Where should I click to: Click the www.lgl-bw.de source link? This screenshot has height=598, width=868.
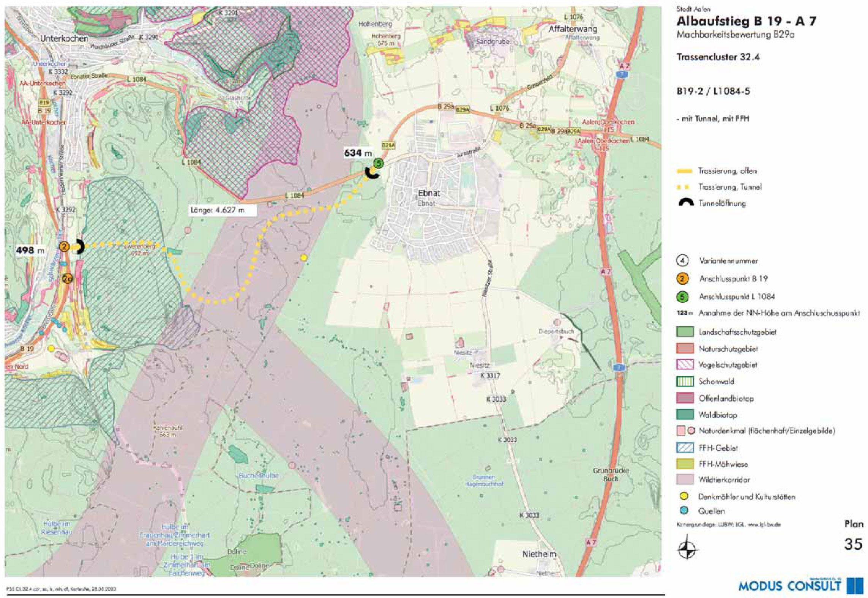pos(764,525)
